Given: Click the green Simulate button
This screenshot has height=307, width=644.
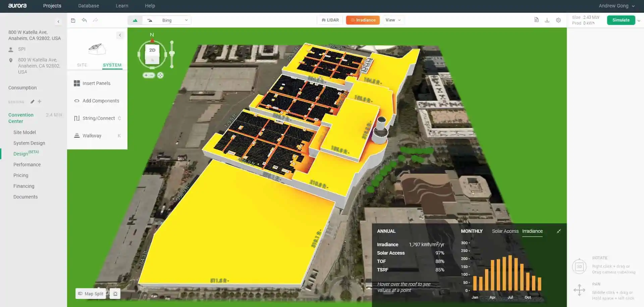Looking at the screenshot, I should click(621, 20).
